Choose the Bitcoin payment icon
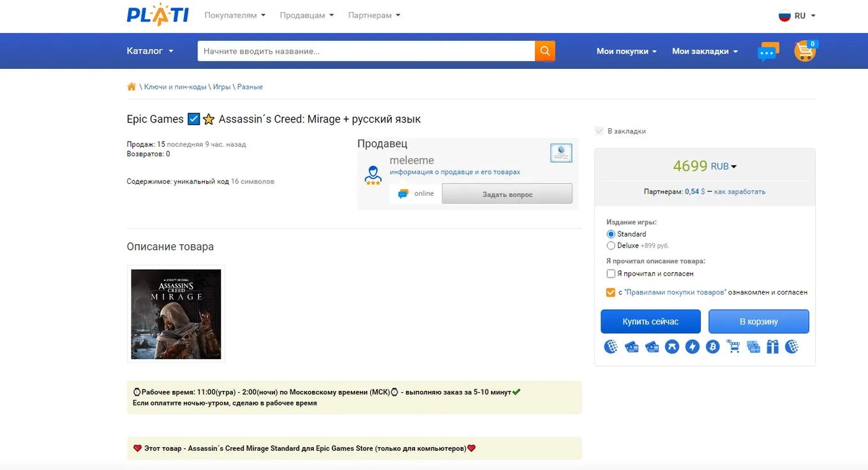Image resolution: width=868 pixels, height=470 pixels. click(712, 347)
